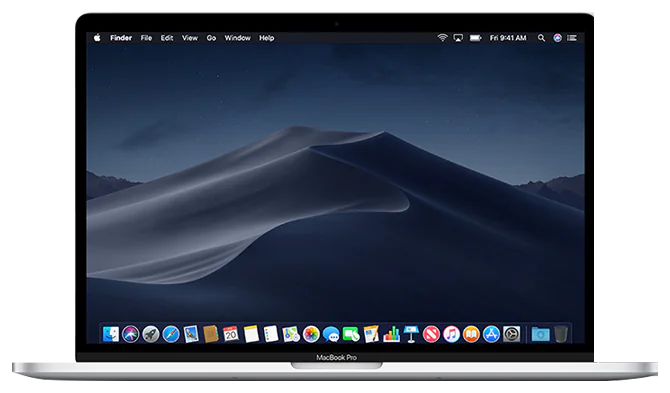The height and width of the screenshot is (393, 670).
Task: Click the Siri icon in menu bar
Action: click(557, 38)
